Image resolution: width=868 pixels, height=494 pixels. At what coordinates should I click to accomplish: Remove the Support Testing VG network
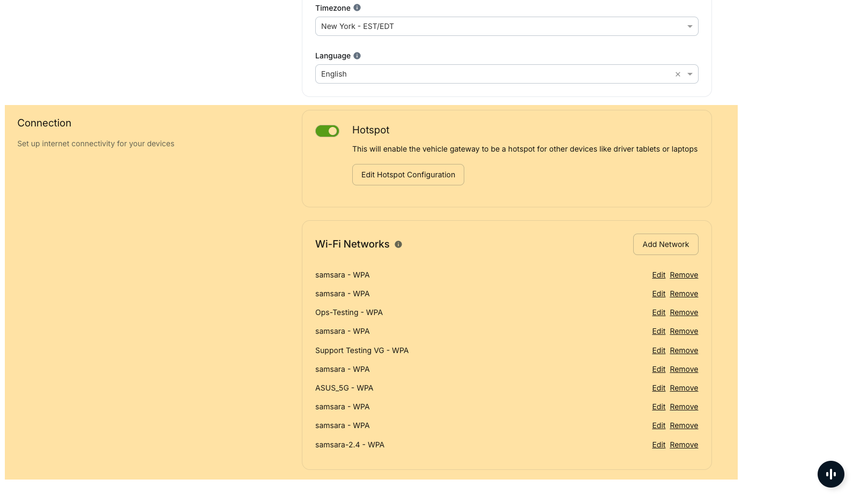[684, 350]
